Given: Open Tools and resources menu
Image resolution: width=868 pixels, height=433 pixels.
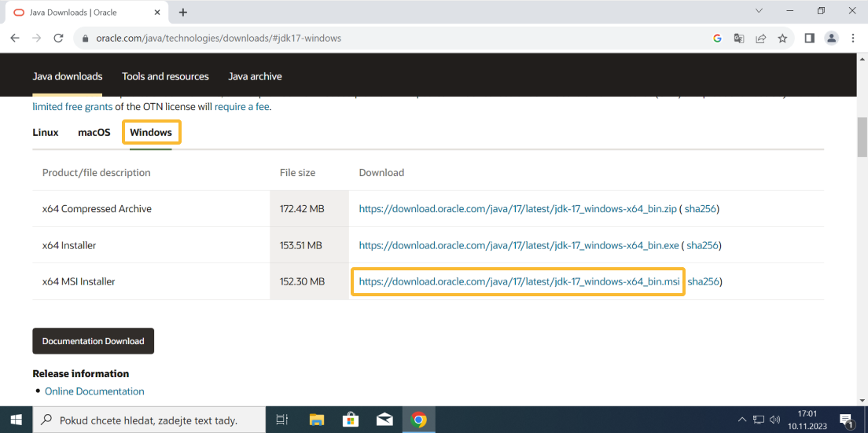Looking at the screenshot, I should tap(165, 76).
